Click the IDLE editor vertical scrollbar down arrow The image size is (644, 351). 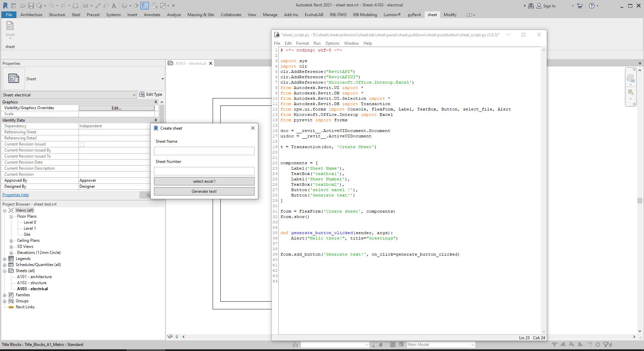[544, 332]
